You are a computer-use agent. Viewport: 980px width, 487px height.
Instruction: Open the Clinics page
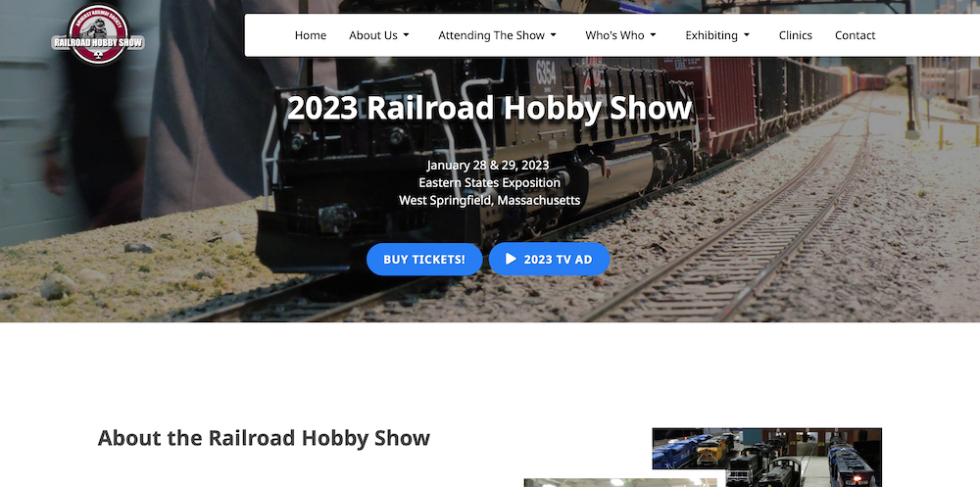[795, 35]
